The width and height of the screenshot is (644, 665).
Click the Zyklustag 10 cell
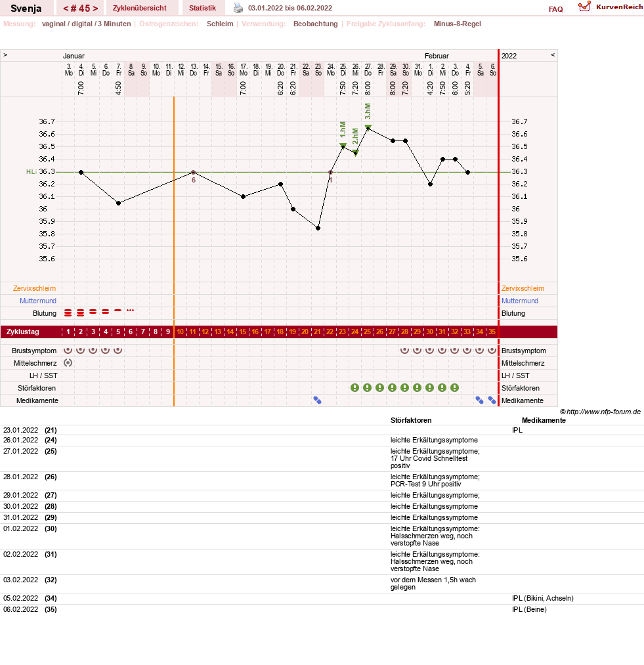pos(181,332)
